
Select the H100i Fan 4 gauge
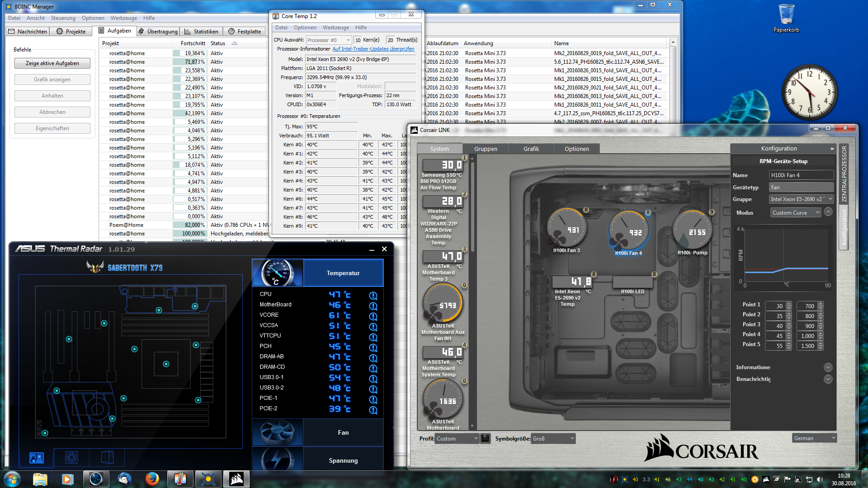coord(628,230)
